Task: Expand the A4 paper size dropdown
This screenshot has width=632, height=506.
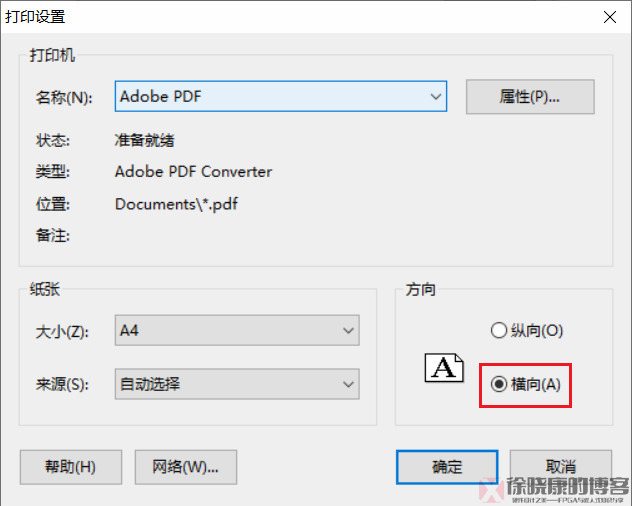Action: point(237,329)
